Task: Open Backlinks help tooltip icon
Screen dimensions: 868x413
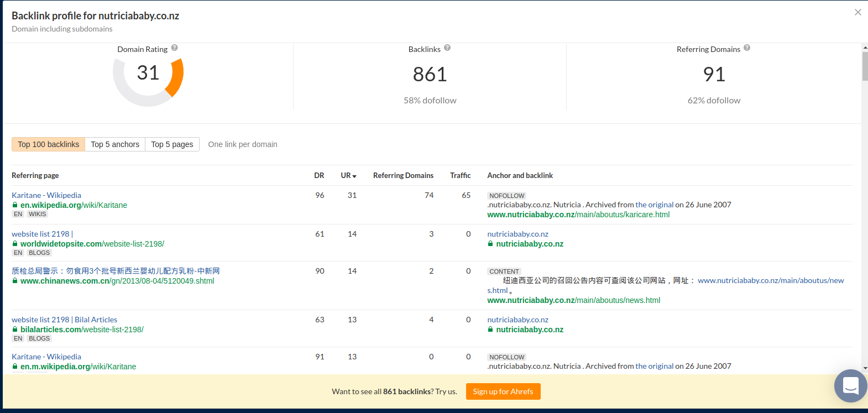Action: coord(447,48)
